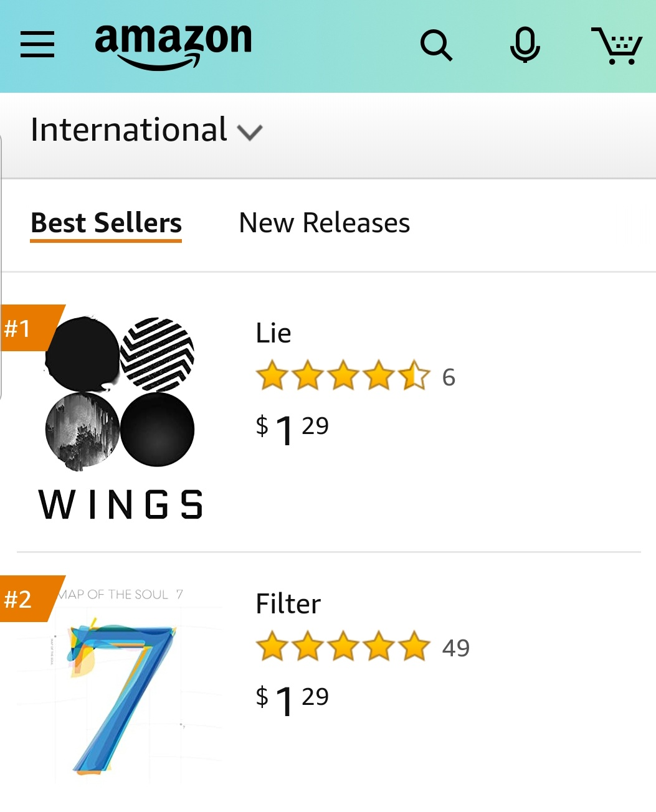Open the 49 reviews count for Filter
Viewport: 656px width, 812px height.
[x=455, y=648]
